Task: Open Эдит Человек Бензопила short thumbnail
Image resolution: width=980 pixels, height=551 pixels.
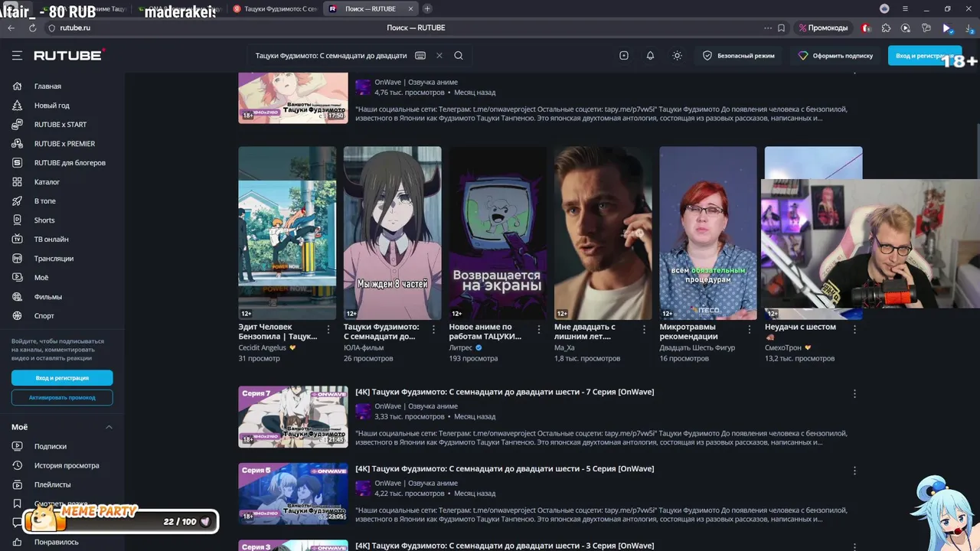Action: tap(287, 233)
